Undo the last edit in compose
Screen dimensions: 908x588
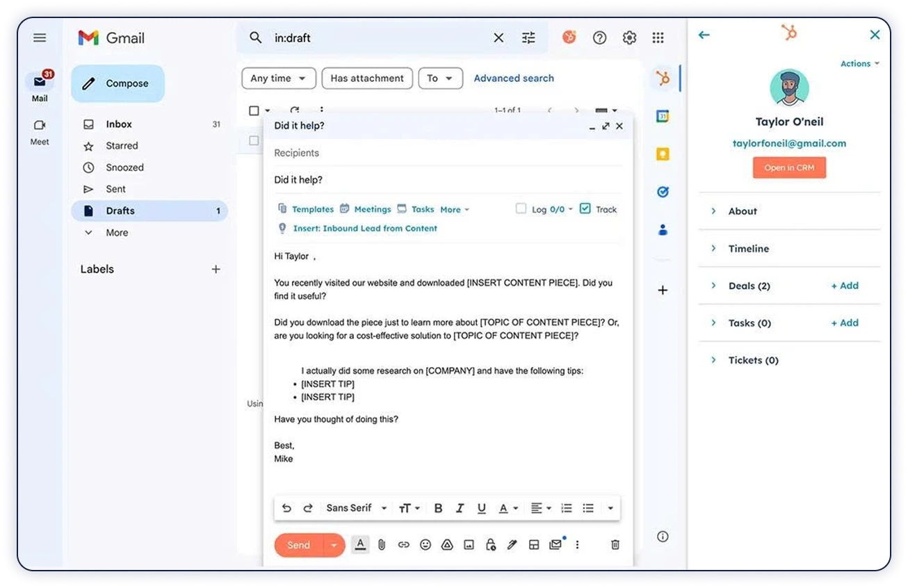pos(286,508)
